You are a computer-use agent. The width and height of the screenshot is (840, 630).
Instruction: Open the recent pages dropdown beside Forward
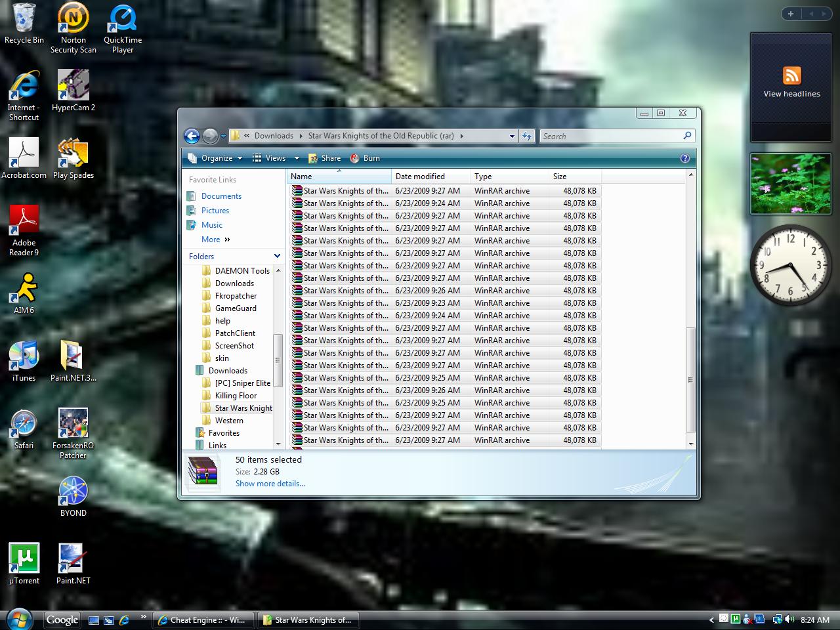coord(223,136)
